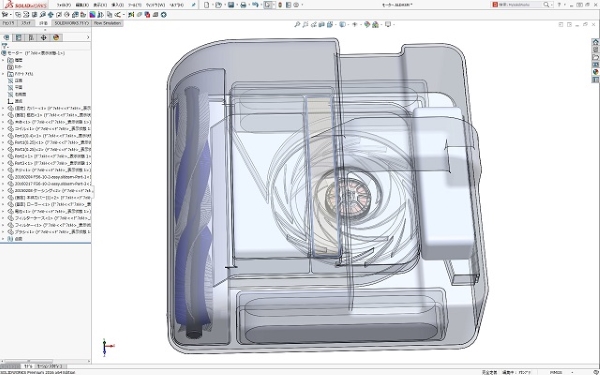Switch to the SOLIDWORKS add-ins tab
Screen dimensions: 600x375
coord(71,23)
